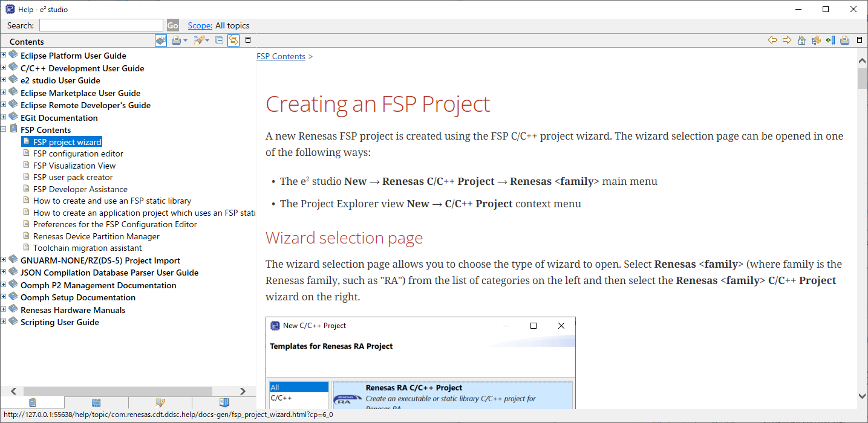This screenshot has width=868, height=423.
Task: Open the help Home page icon
Action: click(x=801, y=40)
